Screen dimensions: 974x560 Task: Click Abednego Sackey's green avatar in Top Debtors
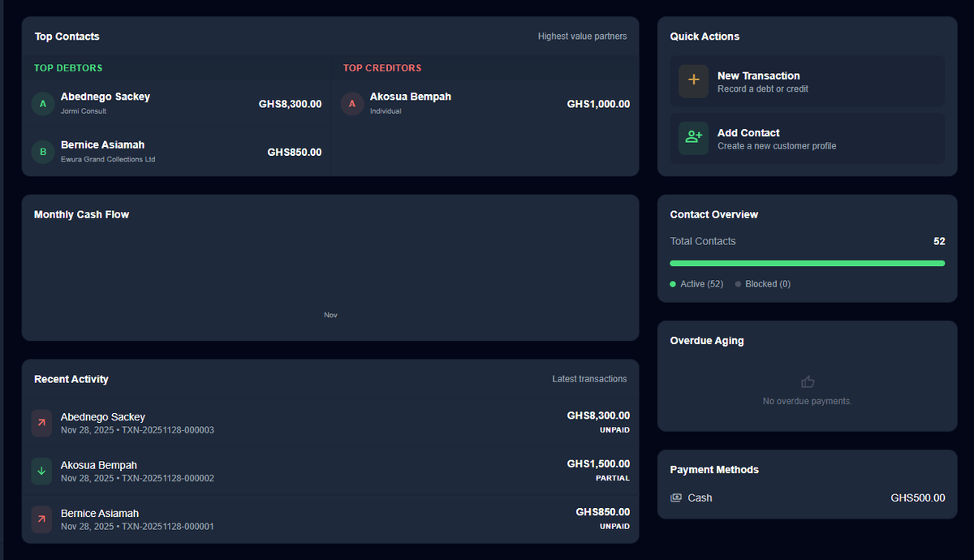pyautogui.click(x=43, y=103)
